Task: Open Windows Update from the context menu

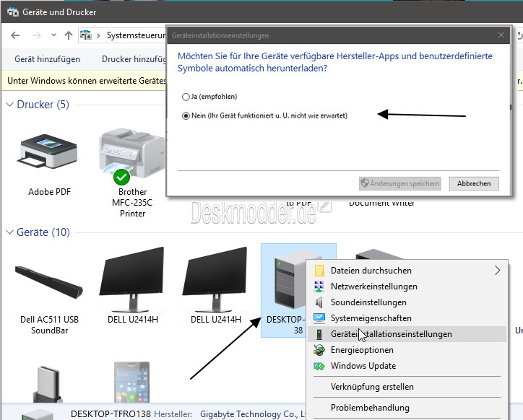Action: [x=407, y=366]
